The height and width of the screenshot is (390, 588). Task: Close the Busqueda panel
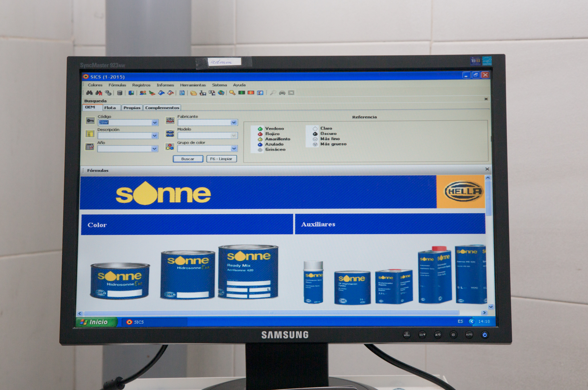tap(486, 99)
